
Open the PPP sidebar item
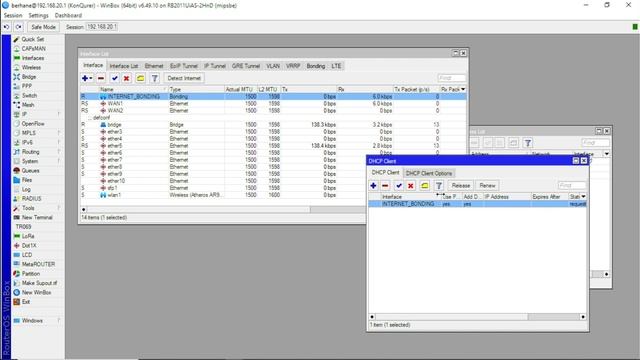[x=27, y=86]
